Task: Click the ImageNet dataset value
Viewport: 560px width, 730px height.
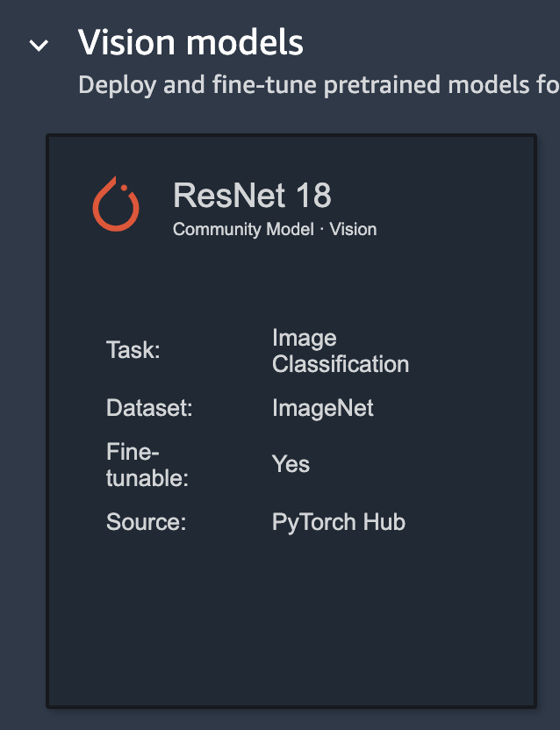Action: 323,408
